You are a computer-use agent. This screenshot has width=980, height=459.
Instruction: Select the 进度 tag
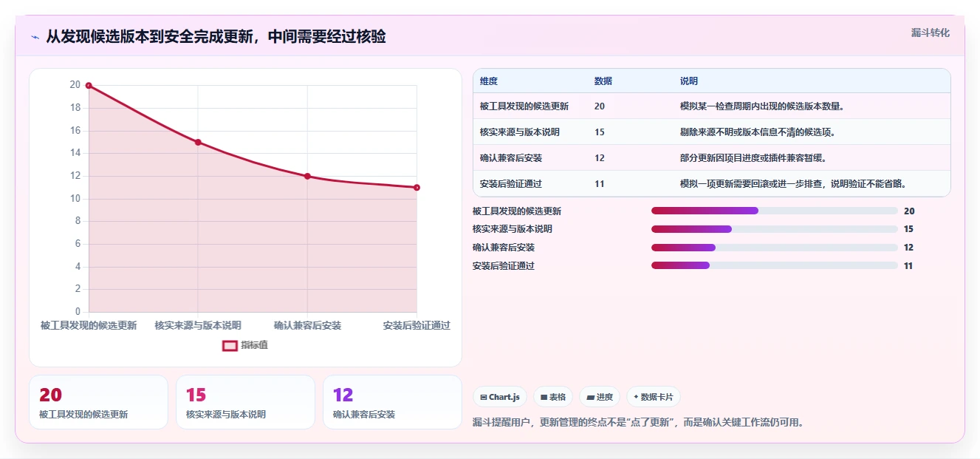pyautogui.click(x=600, y=397)
